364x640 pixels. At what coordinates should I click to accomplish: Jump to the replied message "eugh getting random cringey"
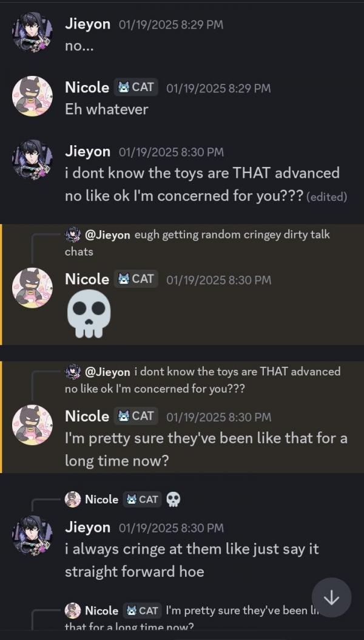click(232, 235)
